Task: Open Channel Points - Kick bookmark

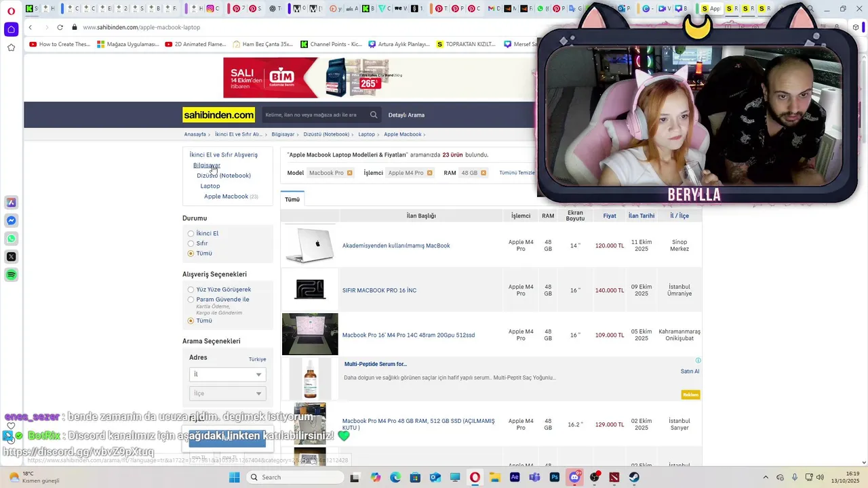Action: point(330,44)
